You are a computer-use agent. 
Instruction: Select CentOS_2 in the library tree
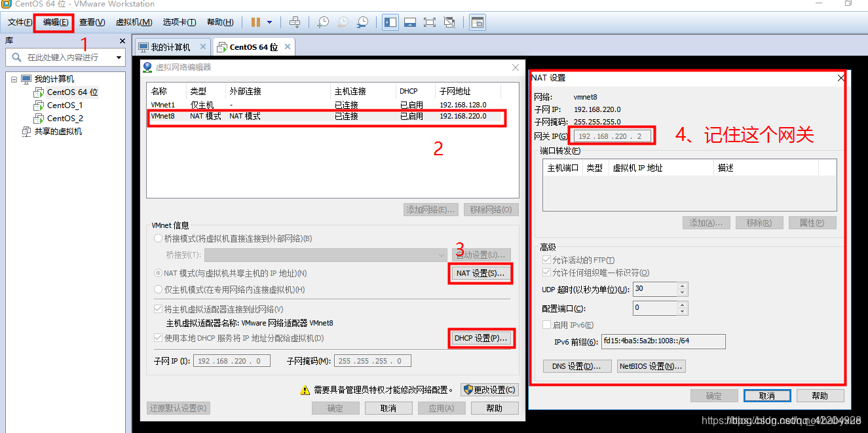click(64, 119)
